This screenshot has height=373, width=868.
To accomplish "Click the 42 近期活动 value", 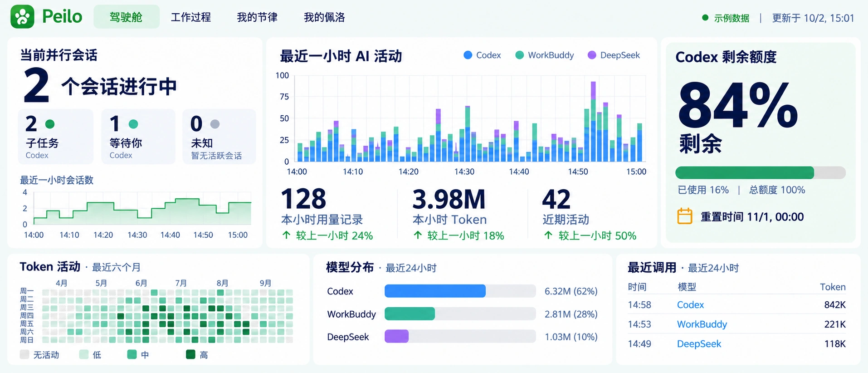I will (x=556, y=199).
